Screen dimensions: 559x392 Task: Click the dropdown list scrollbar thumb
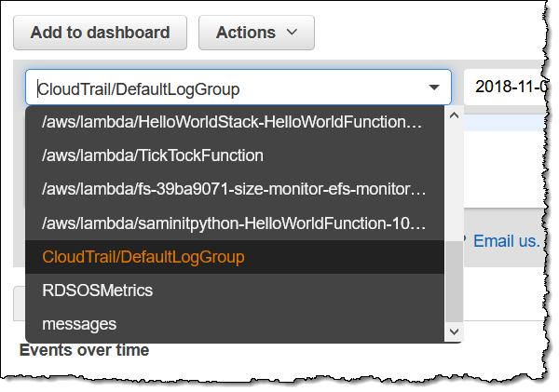point(454,279)
